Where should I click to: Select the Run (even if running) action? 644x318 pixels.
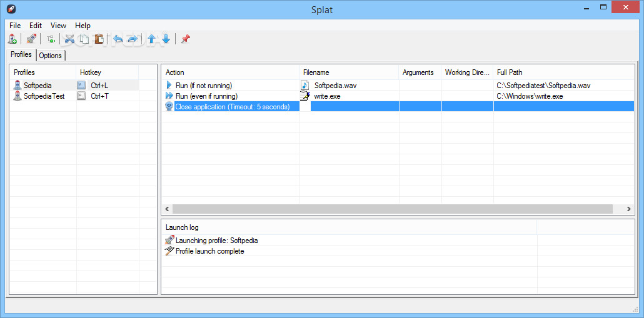(206, 96)
